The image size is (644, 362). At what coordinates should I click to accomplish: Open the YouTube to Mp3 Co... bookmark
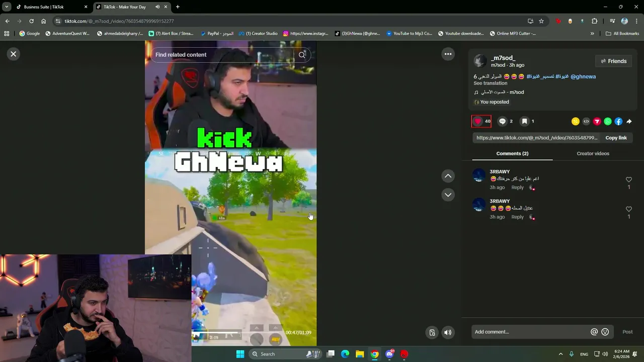pos(410,34)
